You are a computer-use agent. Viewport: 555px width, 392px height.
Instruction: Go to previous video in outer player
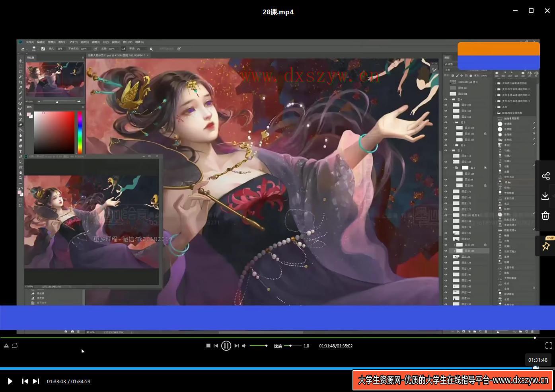(x=25, y=381)
